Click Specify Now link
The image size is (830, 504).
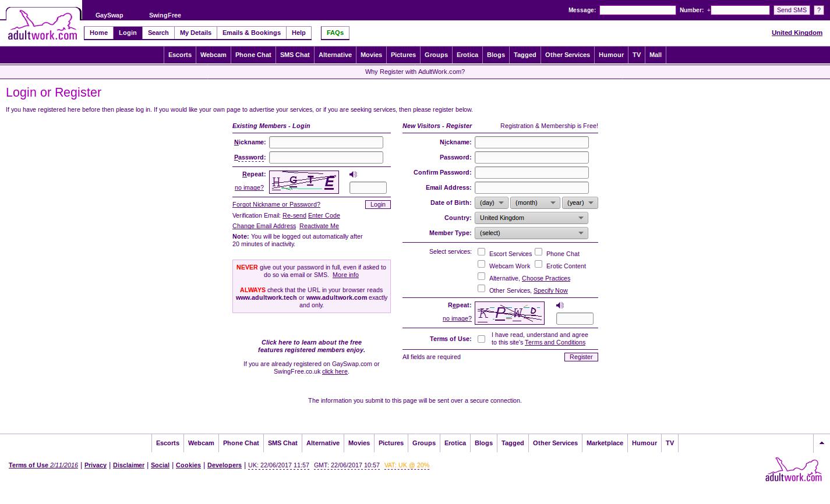pyautogui.click(x=550, y=290)
